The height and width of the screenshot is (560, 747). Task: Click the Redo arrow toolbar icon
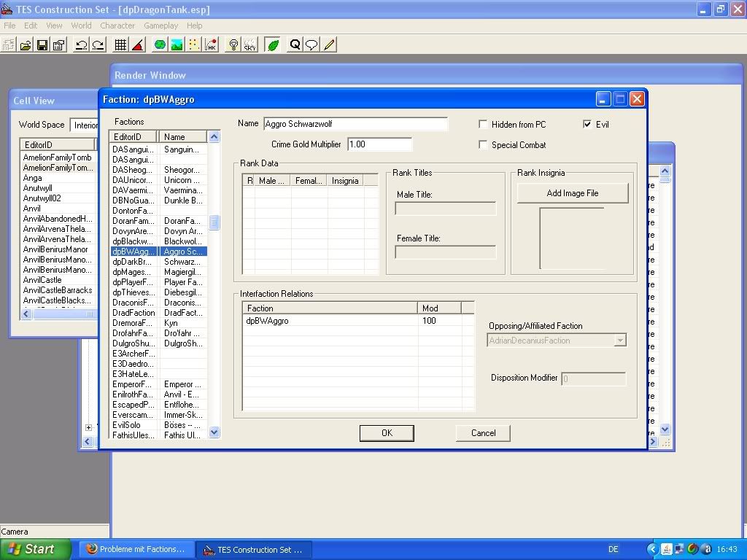pyautogui.click(x=98, y=45)
